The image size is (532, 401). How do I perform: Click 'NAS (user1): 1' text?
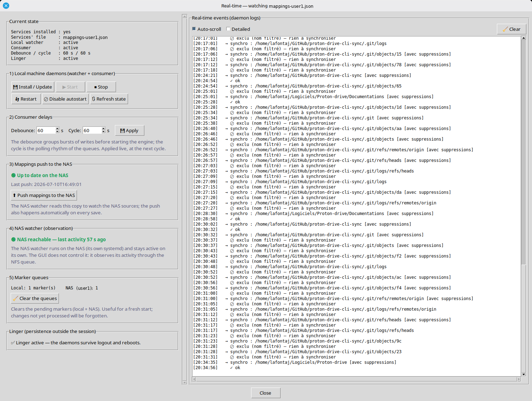[82, 288]
